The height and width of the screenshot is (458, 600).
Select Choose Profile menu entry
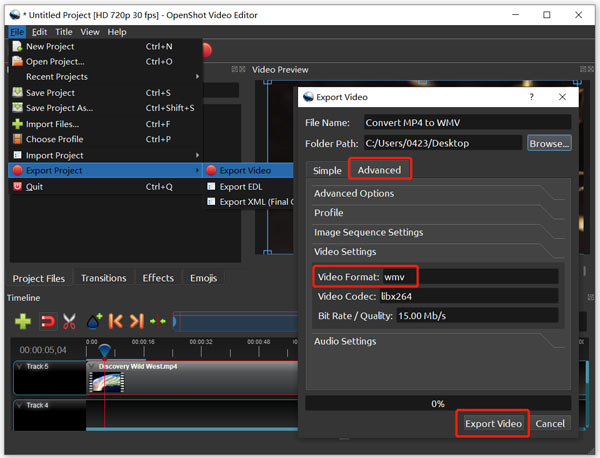pyautogui.click(x=106, y=139)
